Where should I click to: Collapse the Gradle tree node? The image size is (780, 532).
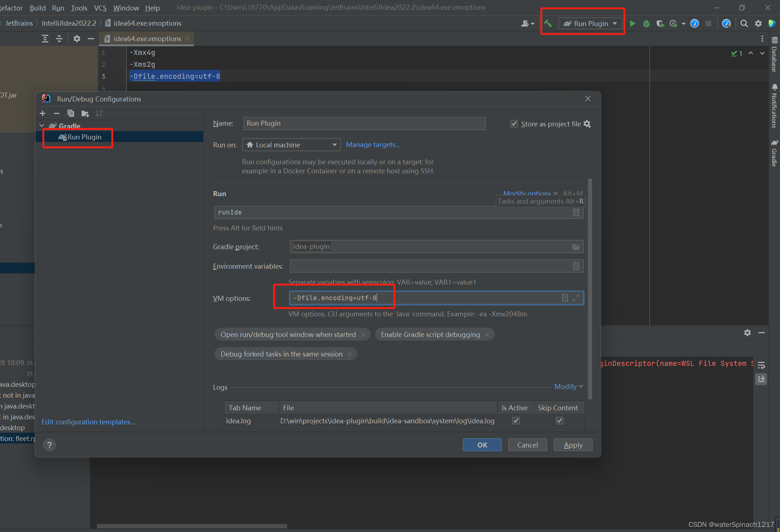click(x=42, y=126)
